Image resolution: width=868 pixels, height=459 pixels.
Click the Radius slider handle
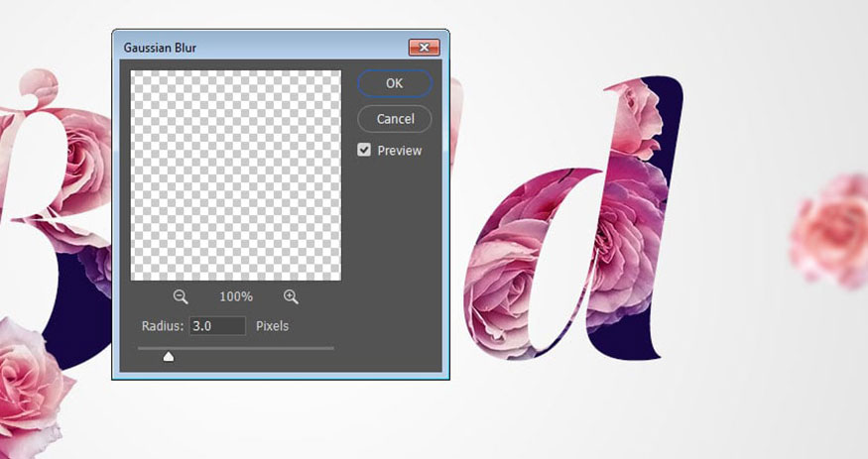[169, 356]
